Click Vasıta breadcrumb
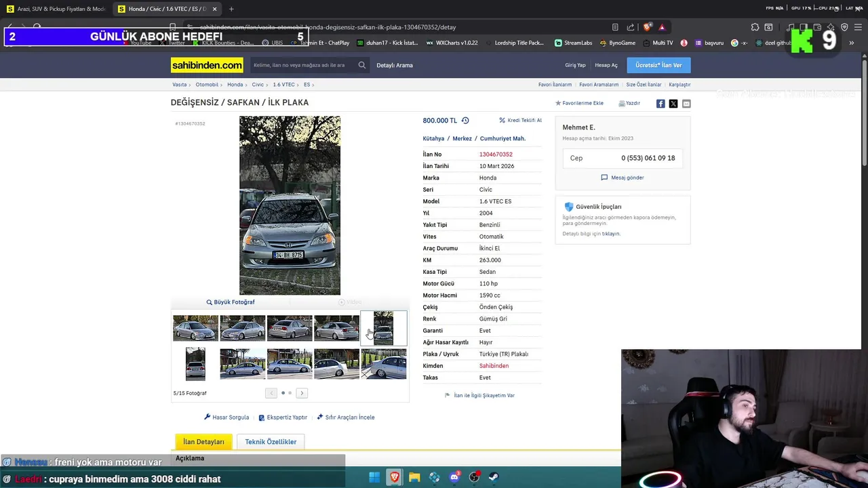Viewport: 868px width, 488px height. 179,85
